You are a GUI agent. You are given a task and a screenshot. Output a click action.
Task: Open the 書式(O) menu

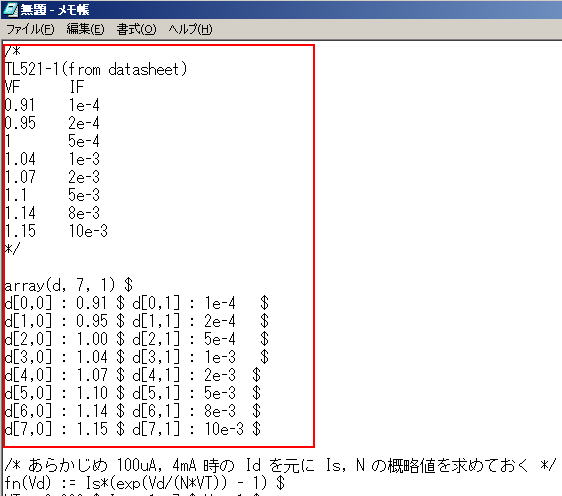pyautogui.click(x=137, y=29)
